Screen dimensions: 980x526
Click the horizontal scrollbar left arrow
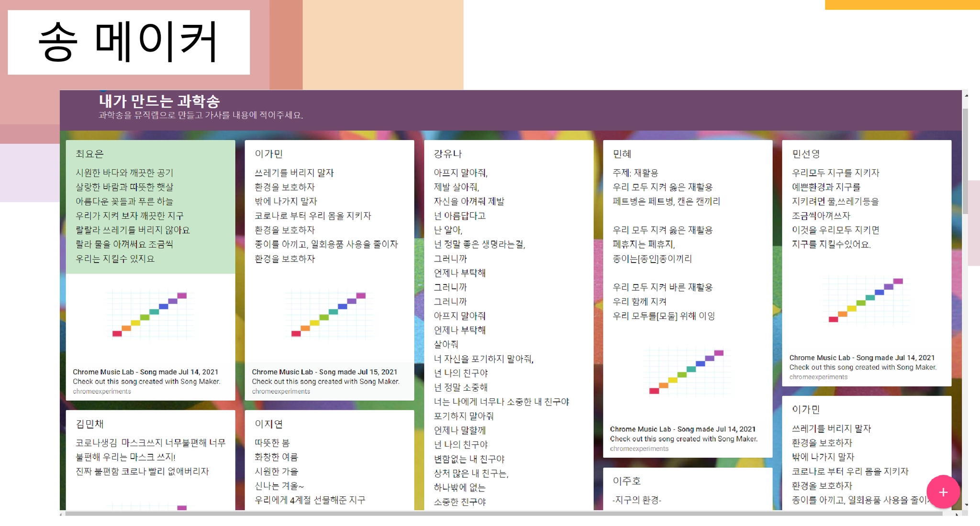click(x=61, y=514)
